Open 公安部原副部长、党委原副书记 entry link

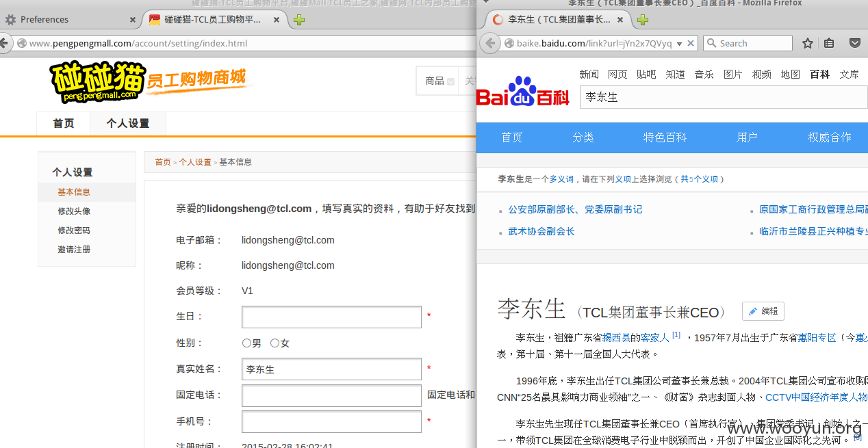(575, 209)
